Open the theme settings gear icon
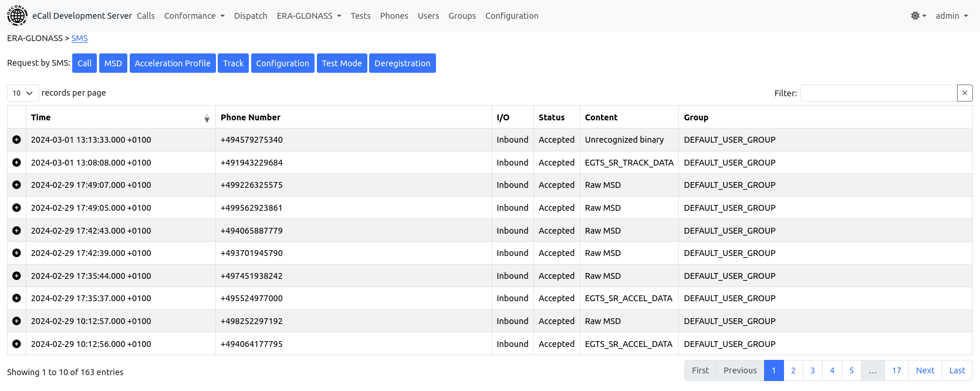The image size is (980, 391). (918, 16)
